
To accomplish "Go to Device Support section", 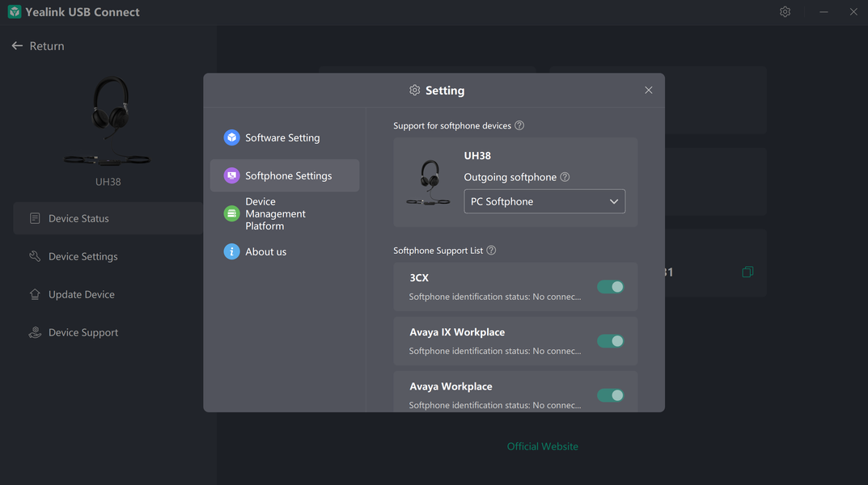I will [83, 332].
